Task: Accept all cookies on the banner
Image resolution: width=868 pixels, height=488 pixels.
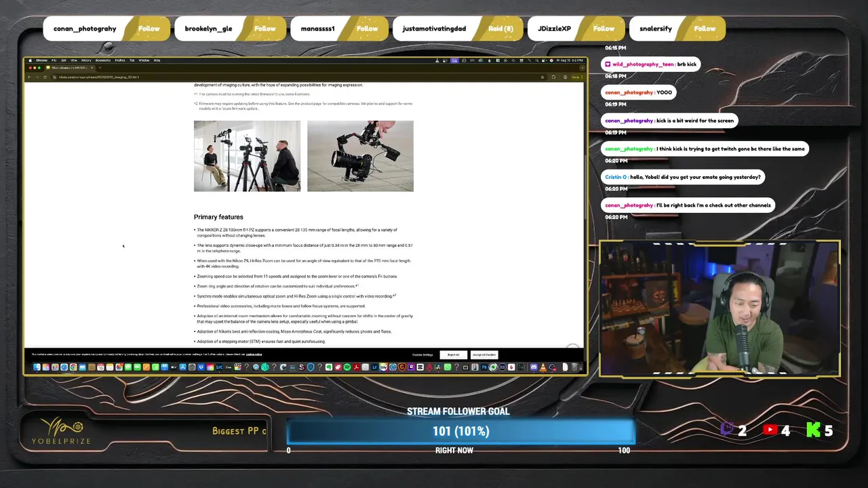Action: pos(485,354)
